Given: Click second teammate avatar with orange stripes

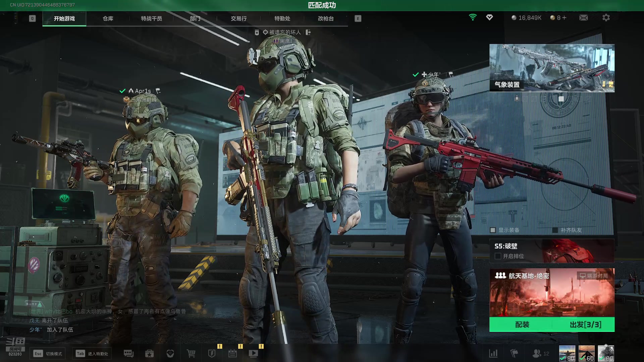Looking at the screenshot, I should [587, 353].
